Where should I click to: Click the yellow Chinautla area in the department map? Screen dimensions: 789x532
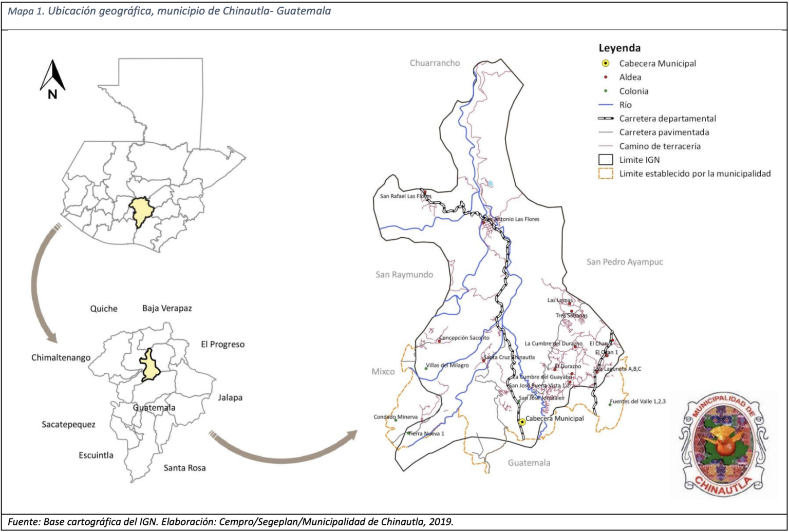pos(149,366)
